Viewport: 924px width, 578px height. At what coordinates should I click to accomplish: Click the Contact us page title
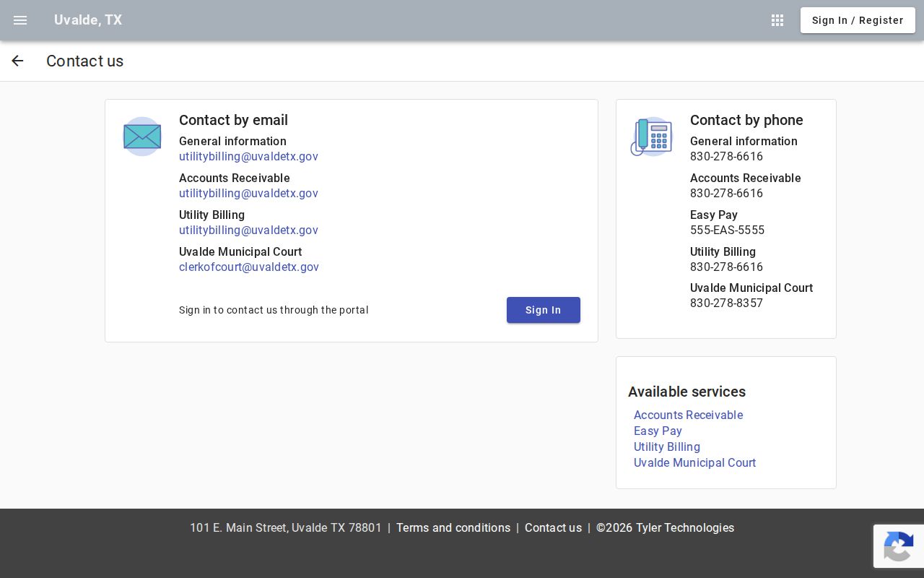[x=84, y=61]
